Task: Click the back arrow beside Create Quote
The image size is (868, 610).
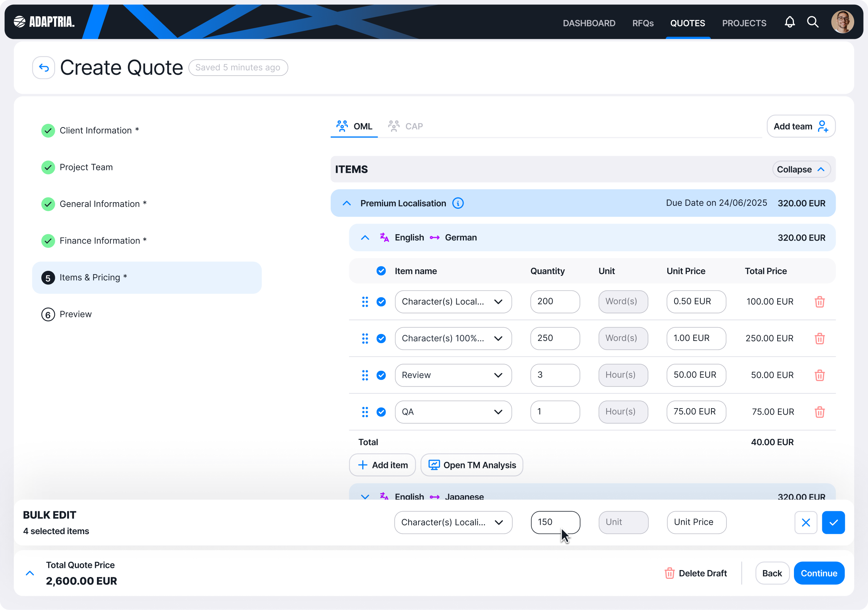Action: tap(44, 68)
